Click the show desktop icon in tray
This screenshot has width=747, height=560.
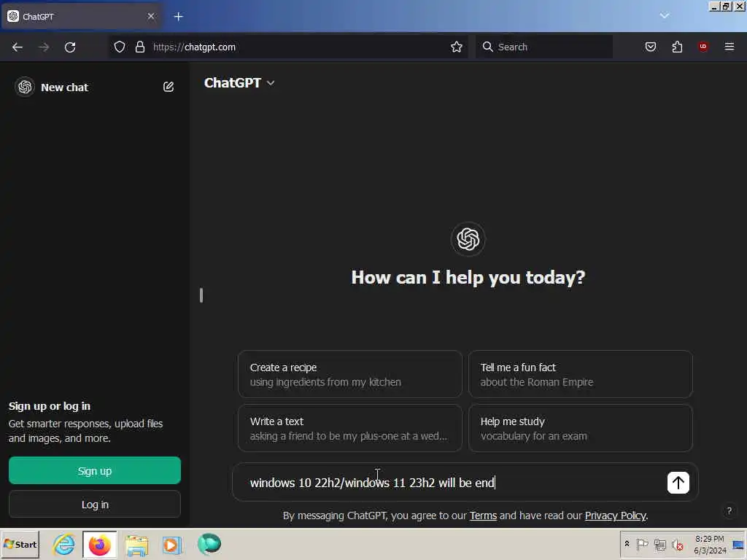738,544
